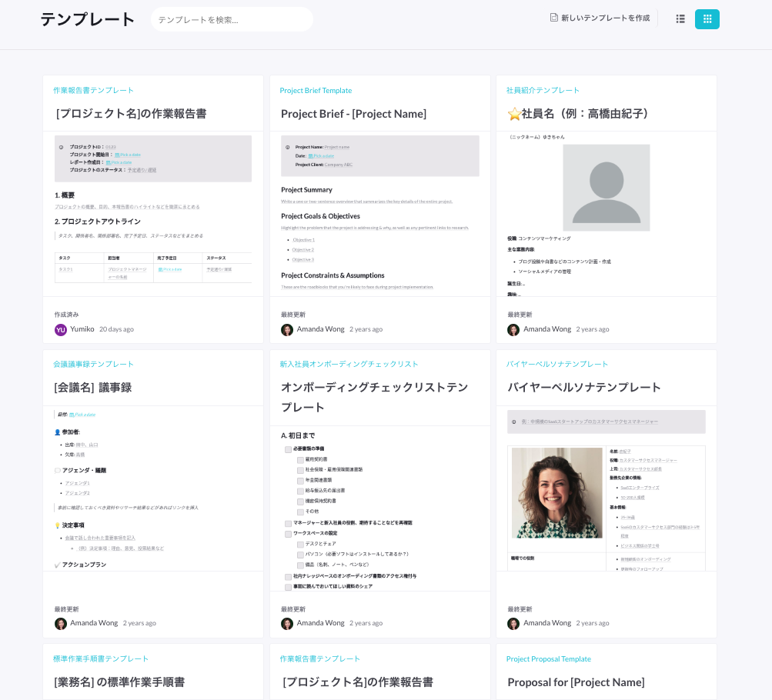Click title Project Brief - [Project Name]
The height and width of the screenshot is (700, 772).
(x=353, y=114)
